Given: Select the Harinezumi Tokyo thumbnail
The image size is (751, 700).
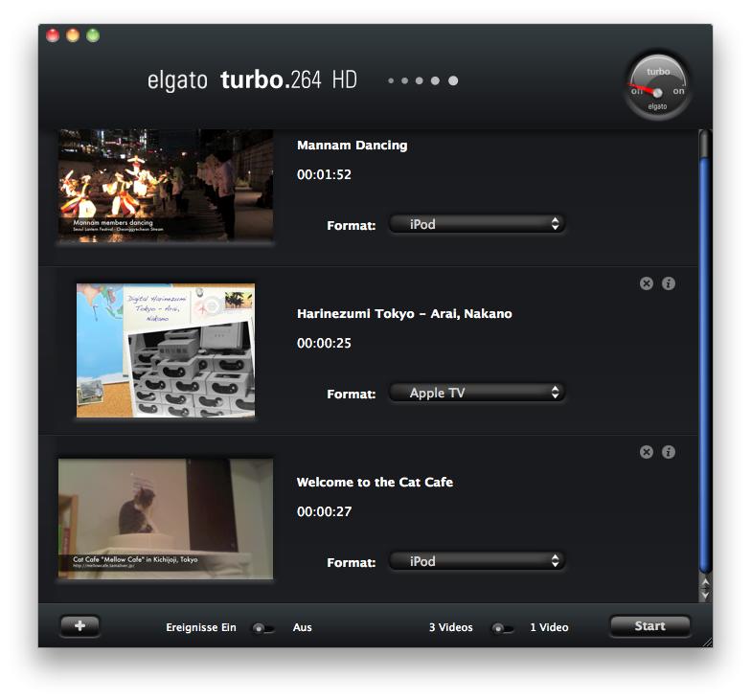Looking at the screenshot, I should point(166,350).
